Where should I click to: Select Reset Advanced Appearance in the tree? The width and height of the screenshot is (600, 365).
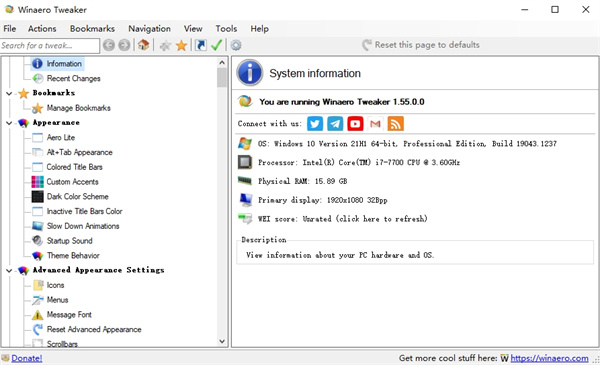coord(94,329)
